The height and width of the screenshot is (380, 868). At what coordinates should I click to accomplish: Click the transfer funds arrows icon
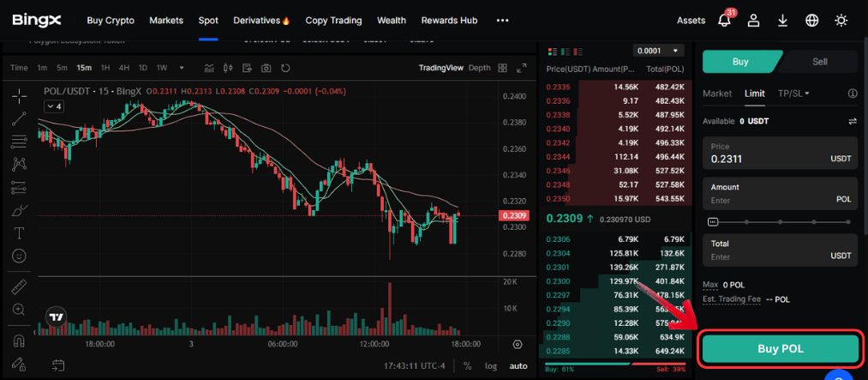pyautogui.click(x=853, y=121)
